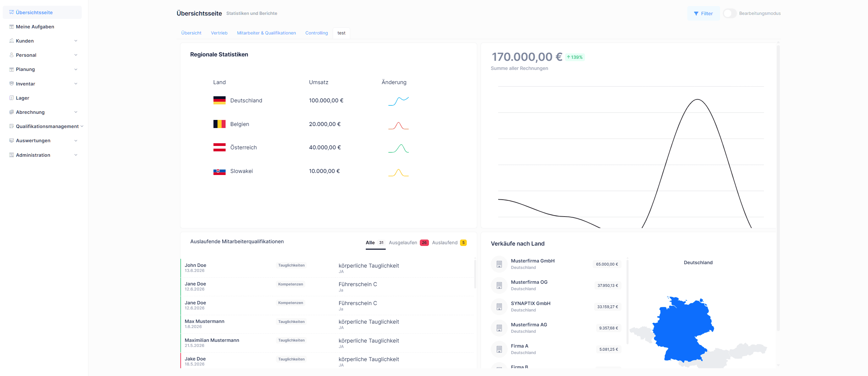
Task: Expand the Qualifikationsmanagement menu chevron
Action: (82, 126)
